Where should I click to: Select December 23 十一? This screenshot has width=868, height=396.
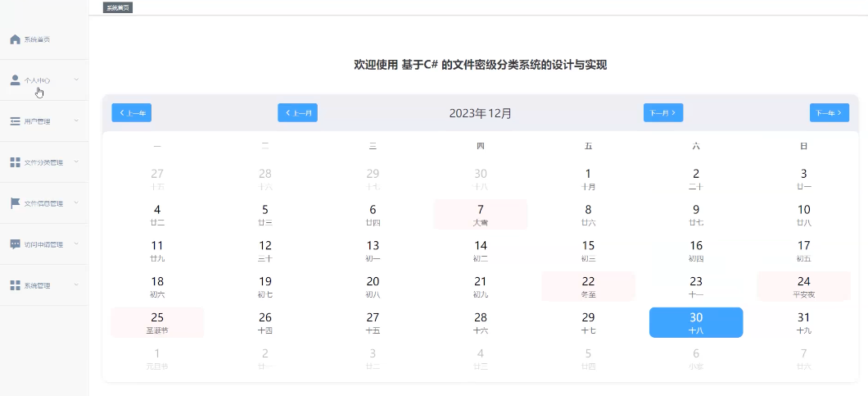[x=696, y=286]
